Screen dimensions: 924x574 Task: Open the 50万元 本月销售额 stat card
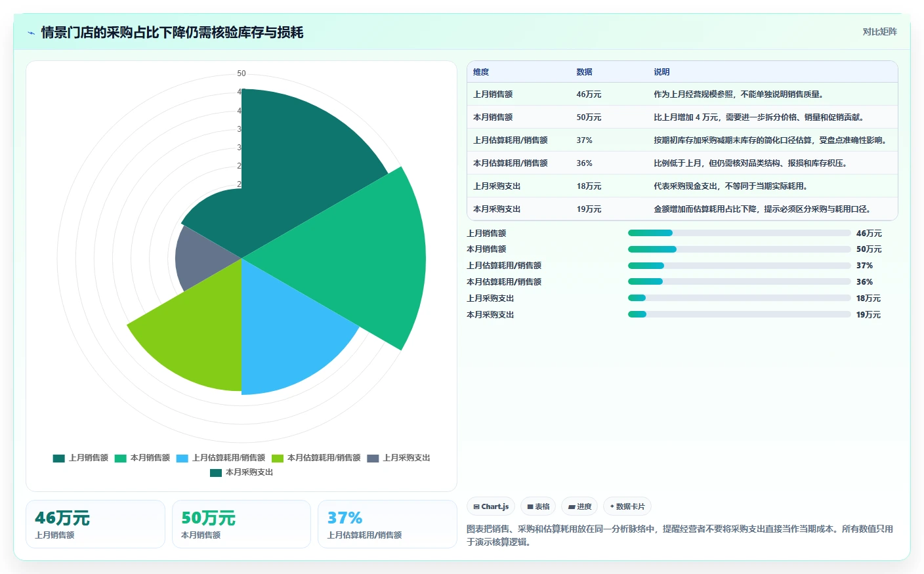coord(241,524)
